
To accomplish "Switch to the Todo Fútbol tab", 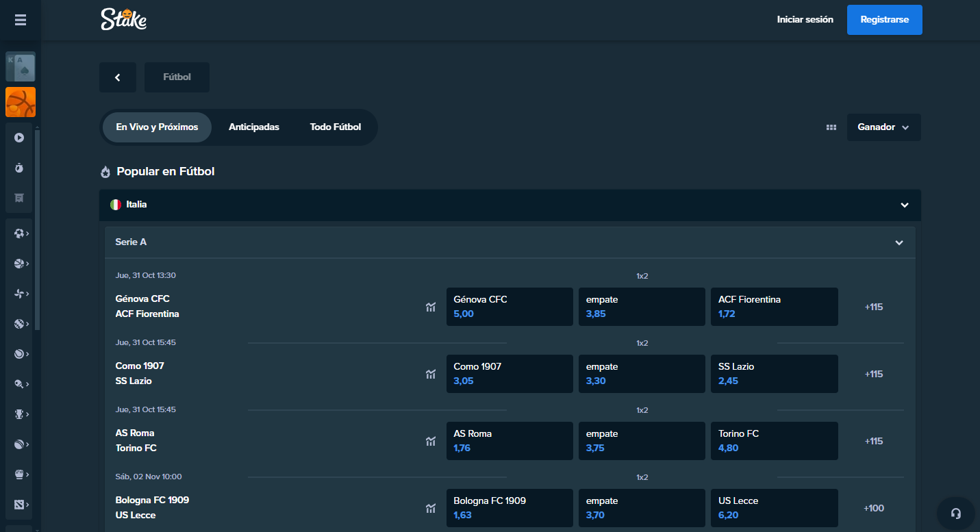I will tap(336, 127).
